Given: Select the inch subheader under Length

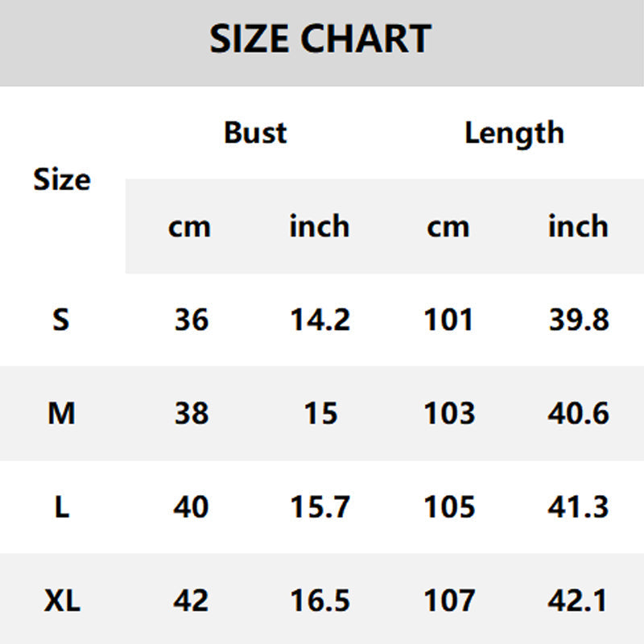Looking at the screenshot, I should tap(578, 227).
